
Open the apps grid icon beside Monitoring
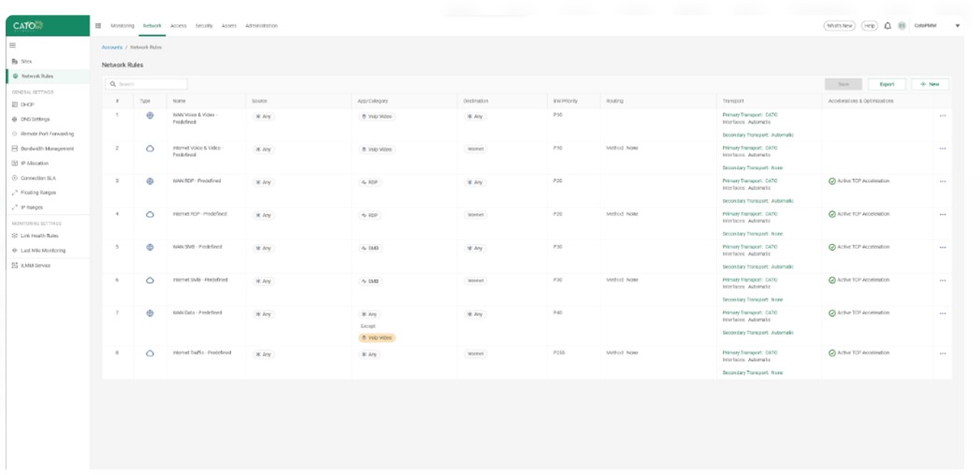point(99,25)
